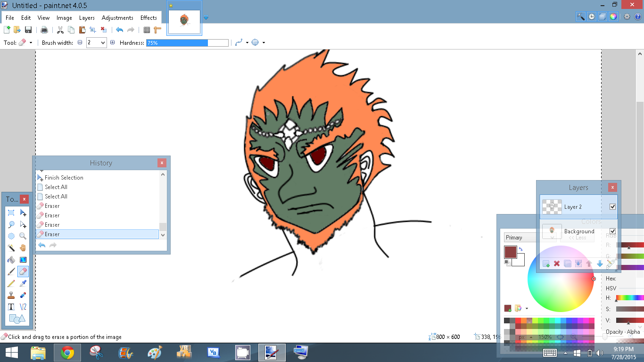Toggle the pixel grid button
This screenshot has height=362, width=644.
pos(147,30)
